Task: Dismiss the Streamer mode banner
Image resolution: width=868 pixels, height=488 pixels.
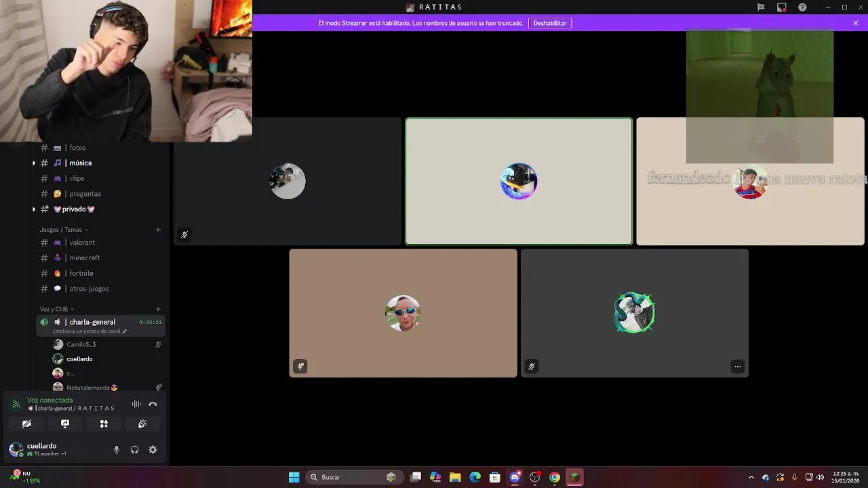Action: coord(856,23)
